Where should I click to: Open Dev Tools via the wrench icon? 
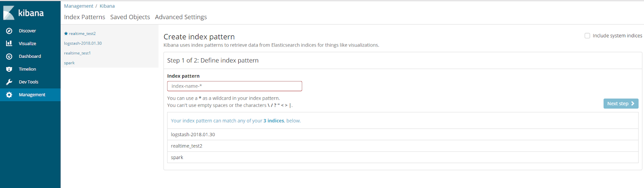click(x=9, y=82)
